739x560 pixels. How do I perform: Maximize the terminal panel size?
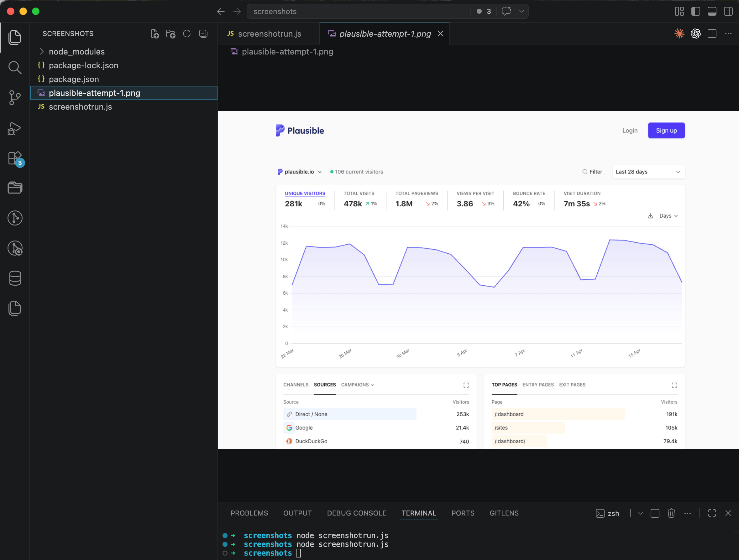(x=712, y=513)
